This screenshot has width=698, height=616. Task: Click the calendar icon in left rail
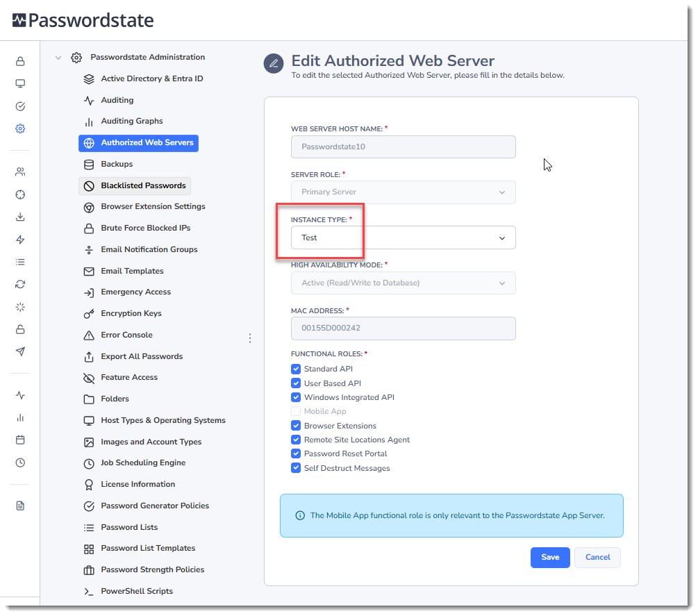click(20, 440)
